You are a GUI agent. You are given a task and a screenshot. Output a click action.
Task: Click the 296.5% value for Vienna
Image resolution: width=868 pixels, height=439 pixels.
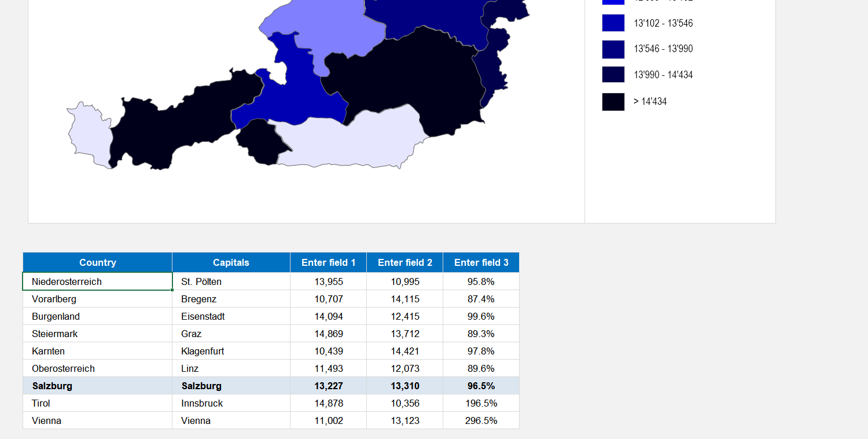(481, 420)
